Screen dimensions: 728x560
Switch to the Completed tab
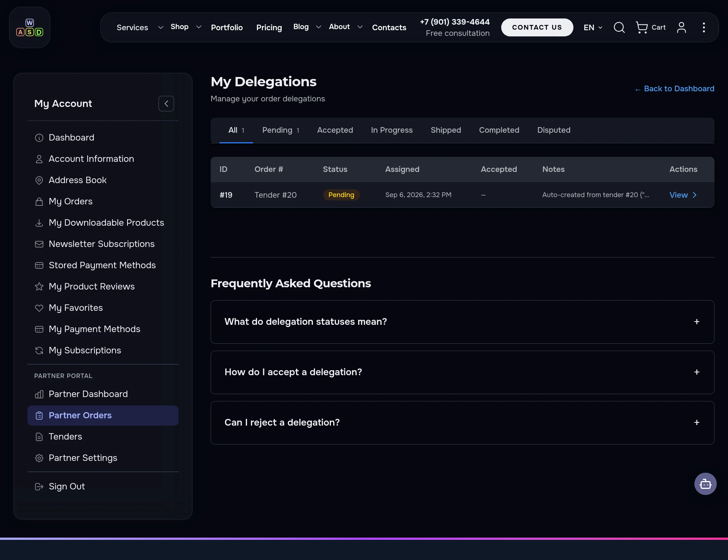click(x=499, y=130)
